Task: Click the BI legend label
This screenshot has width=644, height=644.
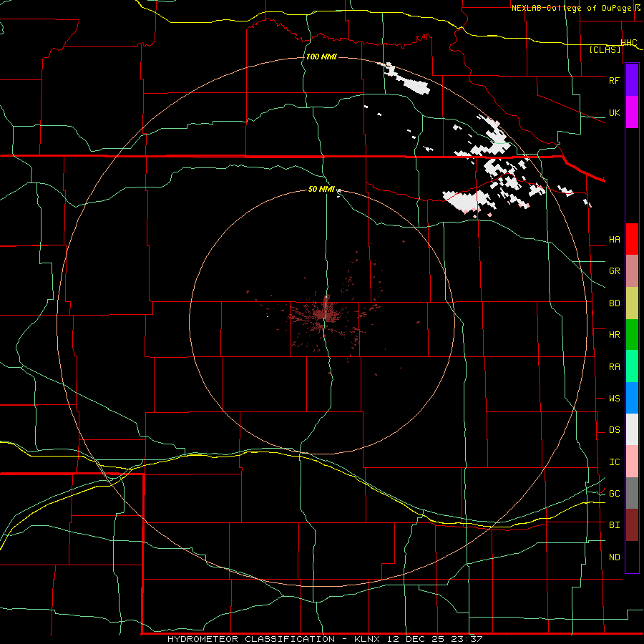Action: 614,525
